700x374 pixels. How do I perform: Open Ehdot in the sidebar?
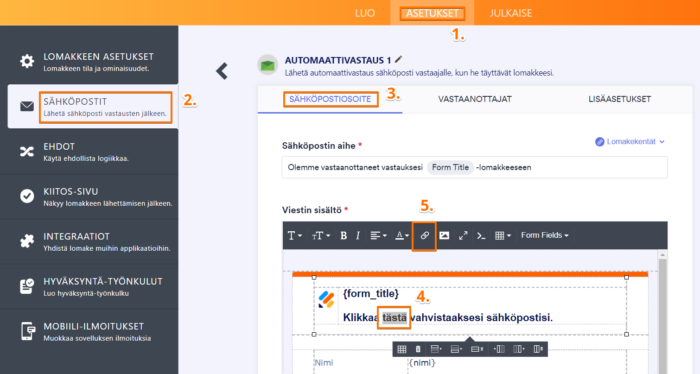(89, 152)
